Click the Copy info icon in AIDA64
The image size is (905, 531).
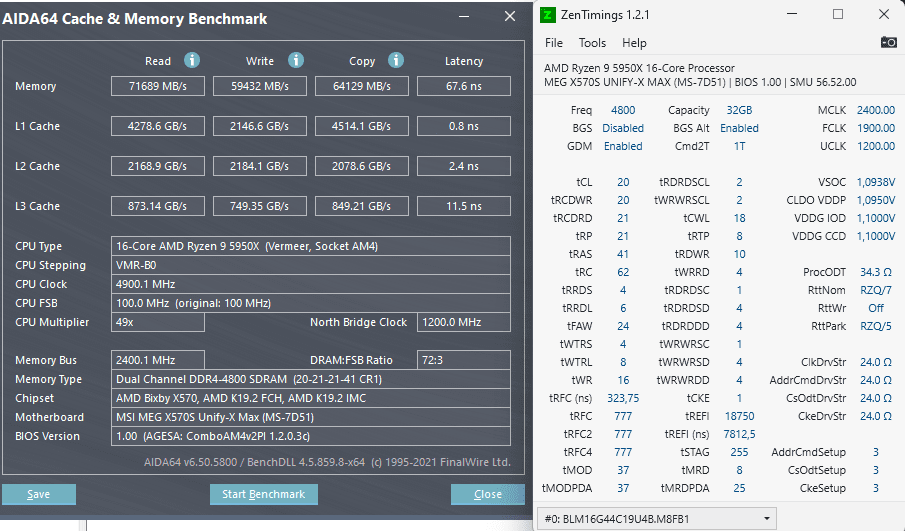[x=395, y=60]
